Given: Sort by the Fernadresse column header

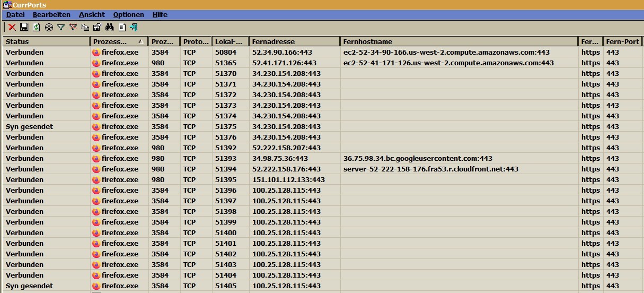Looking at the screenshot, I should point(295,41).
